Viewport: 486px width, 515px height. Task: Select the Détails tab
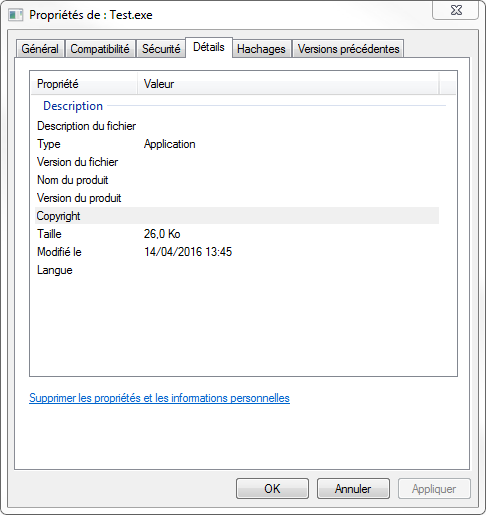pos(209,47)
